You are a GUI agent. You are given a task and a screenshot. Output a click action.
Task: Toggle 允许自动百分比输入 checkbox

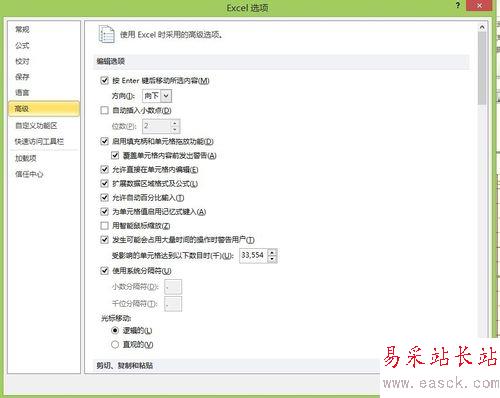104,198
